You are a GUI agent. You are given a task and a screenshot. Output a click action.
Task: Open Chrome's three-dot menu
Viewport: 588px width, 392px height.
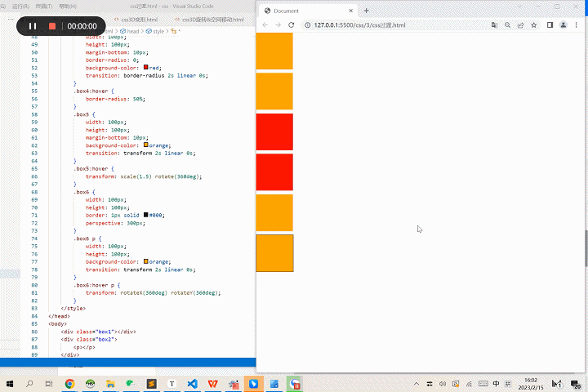pyautogui.click(x=577, y=25)
